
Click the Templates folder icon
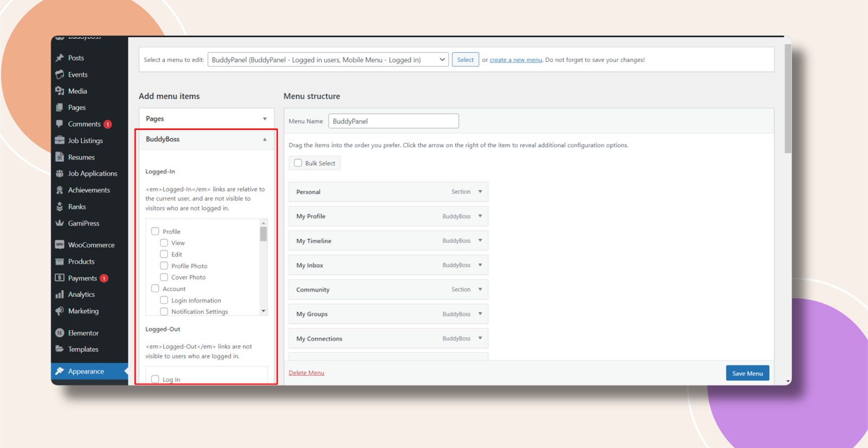pyautogui.click(x=60, y=349)
